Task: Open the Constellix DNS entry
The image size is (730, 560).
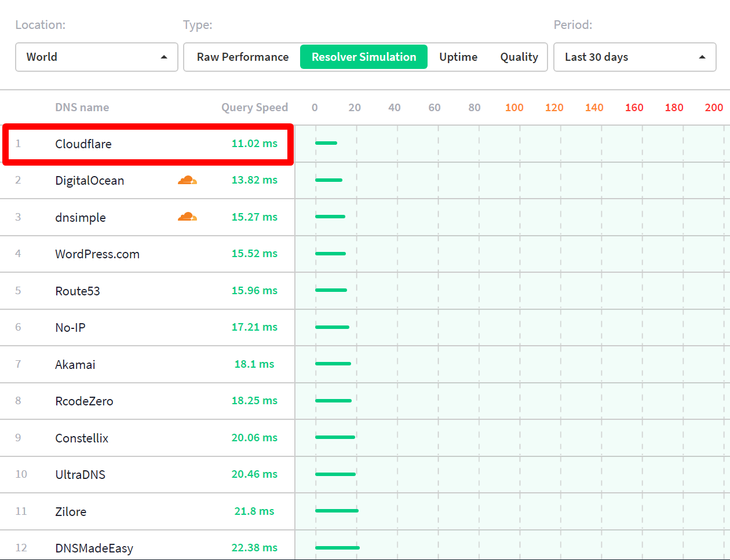Action: click(82, 438)
